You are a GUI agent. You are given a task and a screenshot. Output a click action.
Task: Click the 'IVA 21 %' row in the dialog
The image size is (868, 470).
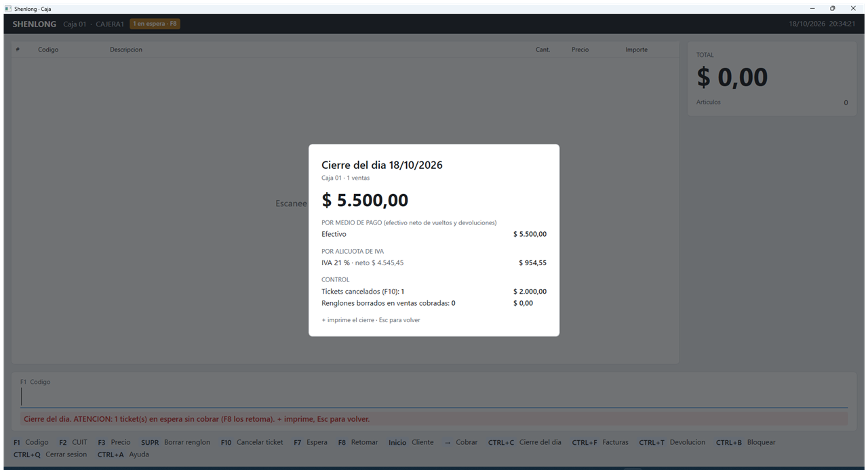(434, 262)
